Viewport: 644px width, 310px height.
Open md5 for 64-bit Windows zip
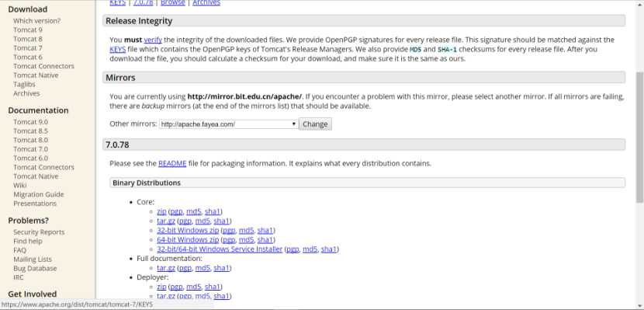pos(247,240)
